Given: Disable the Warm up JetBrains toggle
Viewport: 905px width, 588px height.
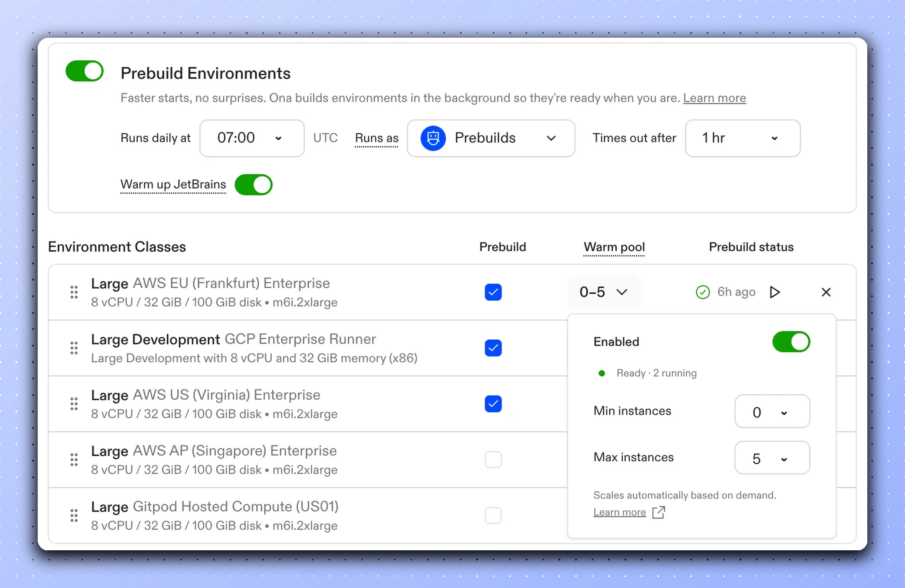Looking at the screenshot, I should 253,185.
